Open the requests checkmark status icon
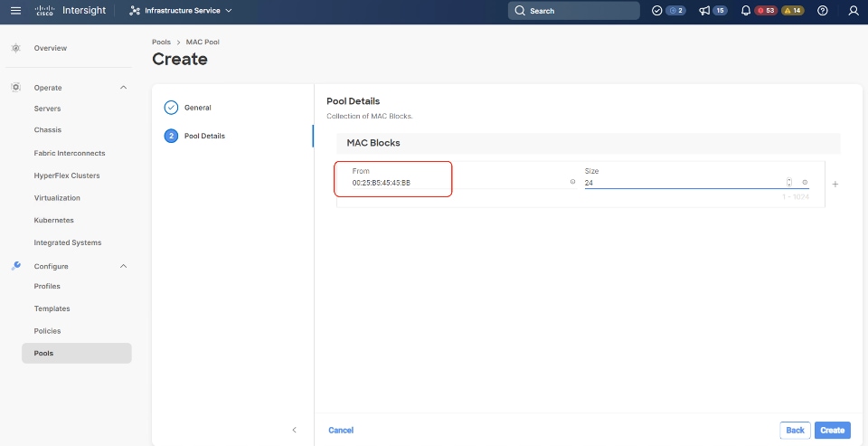 pos(657,11)
